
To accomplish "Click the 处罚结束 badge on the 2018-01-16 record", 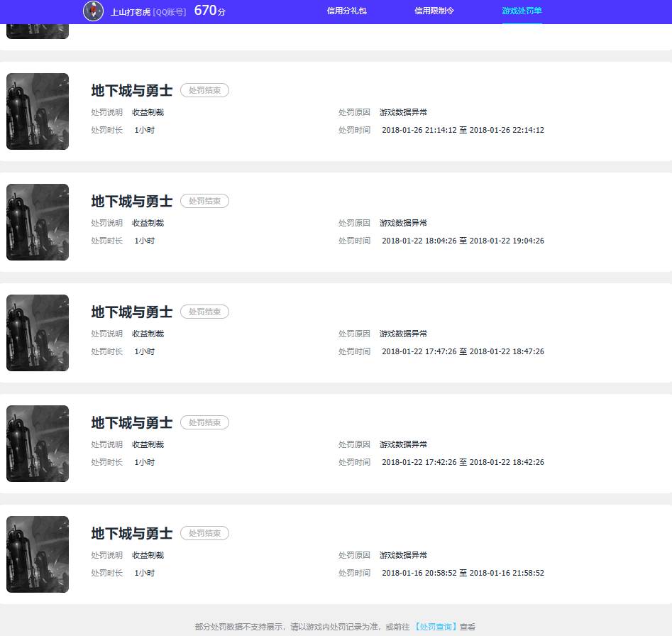I will (204, 534).
